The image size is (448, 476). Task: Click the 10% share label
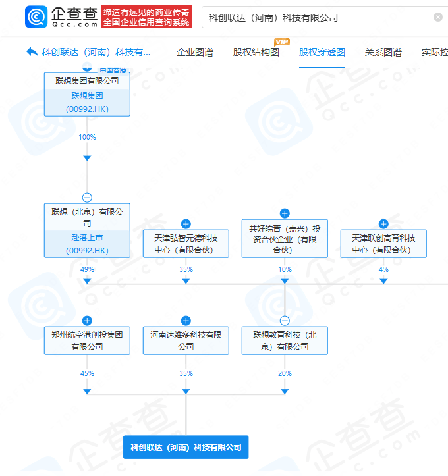point(285,269)
